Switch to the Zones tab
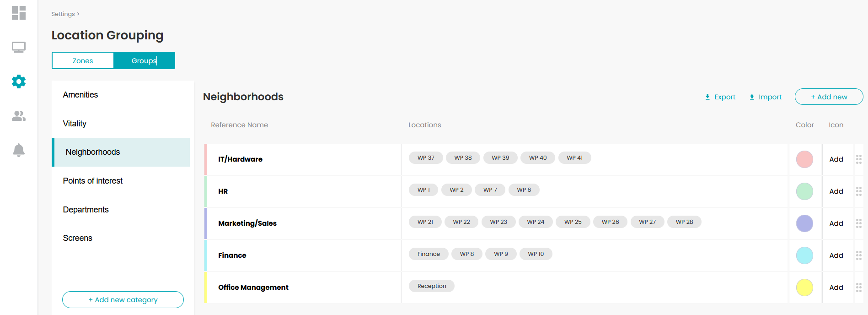Viewport: 868px width, 315px height. pyautogui.click(x=83, y=60)
